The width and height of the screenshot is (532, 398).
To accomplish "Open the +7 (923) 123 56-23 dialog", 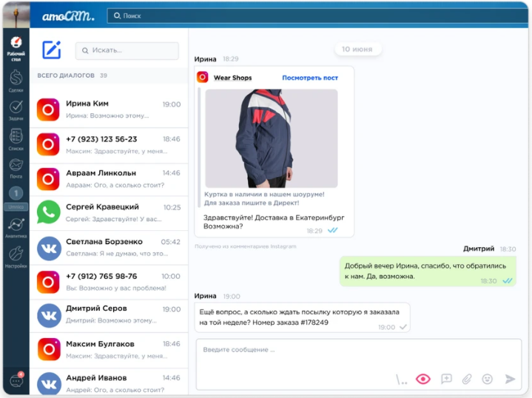I will coord(109,145).
